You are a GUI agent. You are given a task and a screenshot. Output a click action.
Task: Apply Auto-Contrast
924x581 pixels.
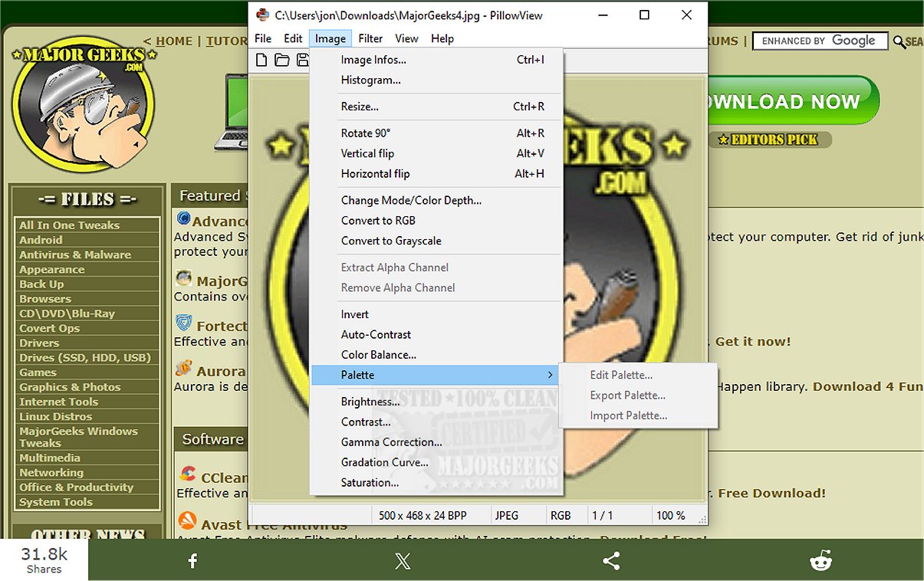(x=436, y=334)
